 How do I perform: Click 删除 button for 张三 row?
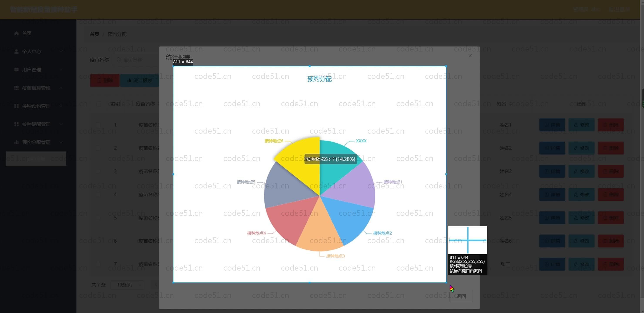[610, 264]
